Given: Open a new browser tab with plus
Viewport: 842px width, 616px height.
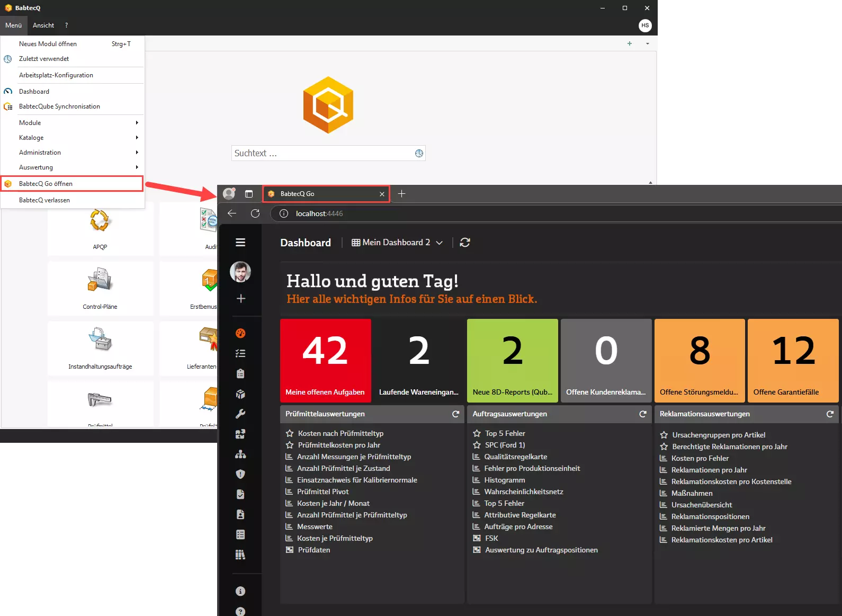Looking at the screenshot, I should [401, 194].
